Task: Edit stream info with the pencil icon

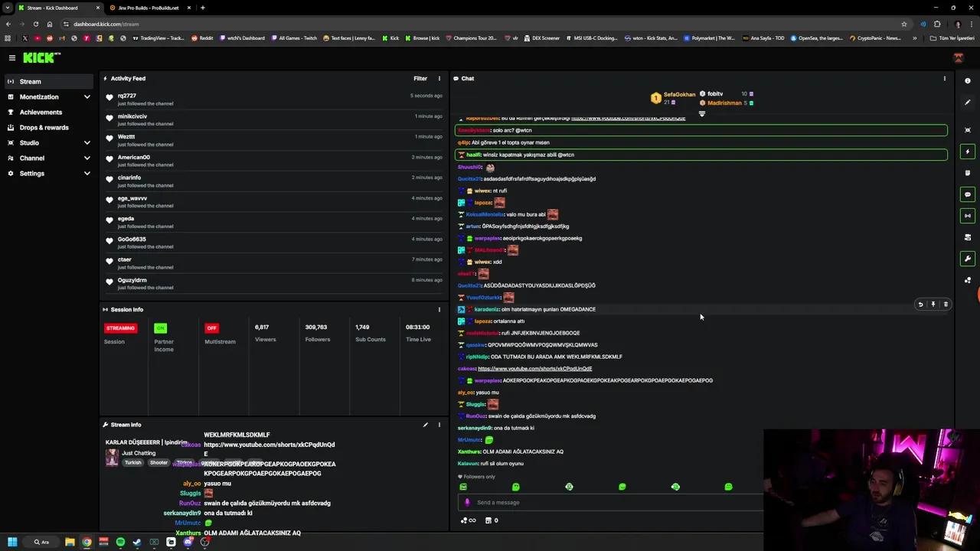Action: click(x=425, y=425)
